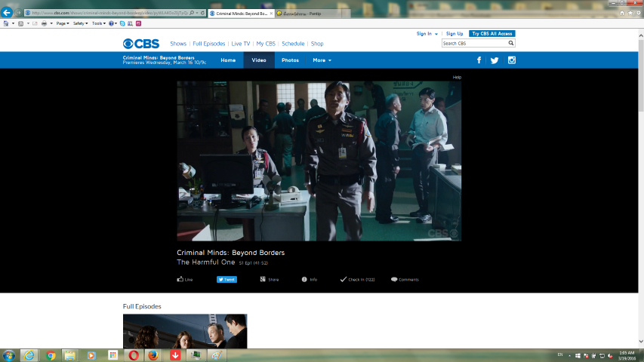644x362 pixels.
Task: Open the Page menu in command bar
Action: [63, 23]
